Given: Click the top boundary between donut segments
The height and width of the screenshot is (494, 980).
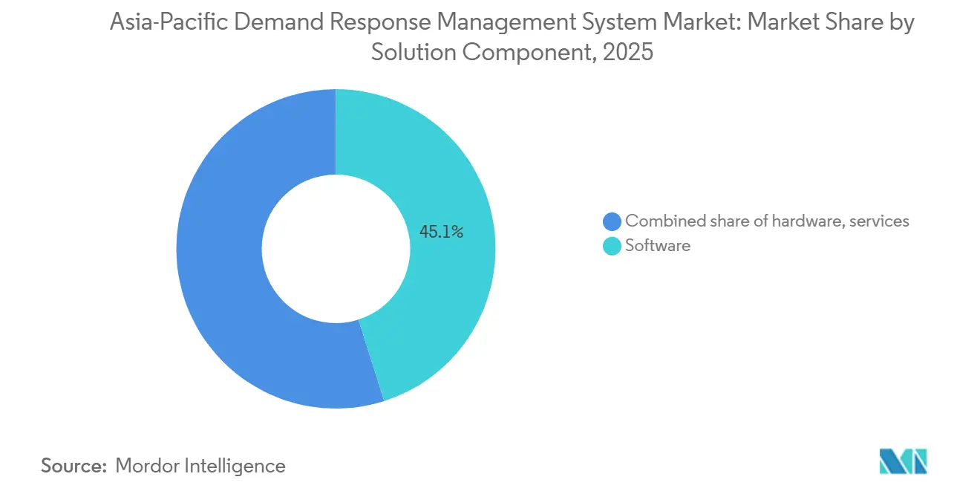Looking at the screenshot, I should coord(336,132).
